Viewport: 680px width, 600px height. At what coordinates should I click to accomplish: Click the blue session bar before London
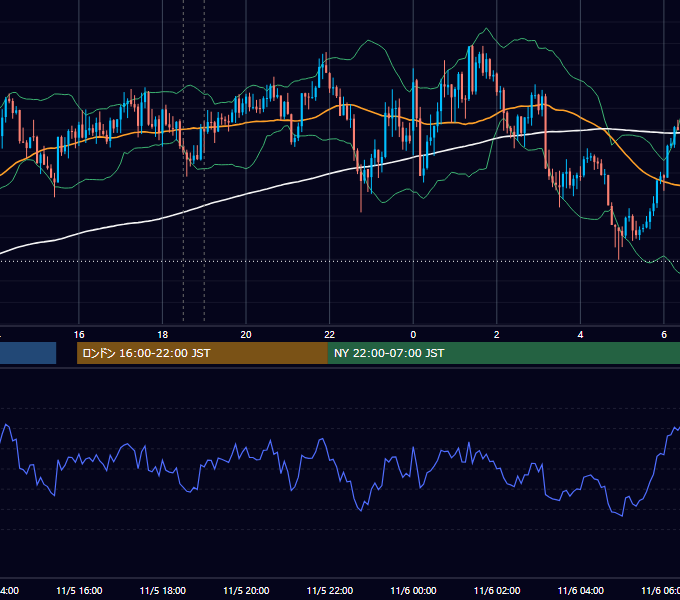pos(28,353)
